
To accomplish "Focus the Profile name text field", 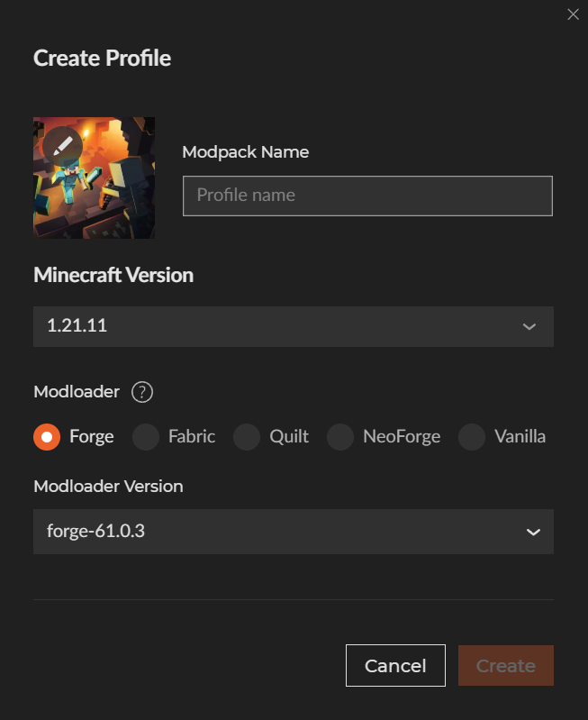I will (x=367, y=196).
